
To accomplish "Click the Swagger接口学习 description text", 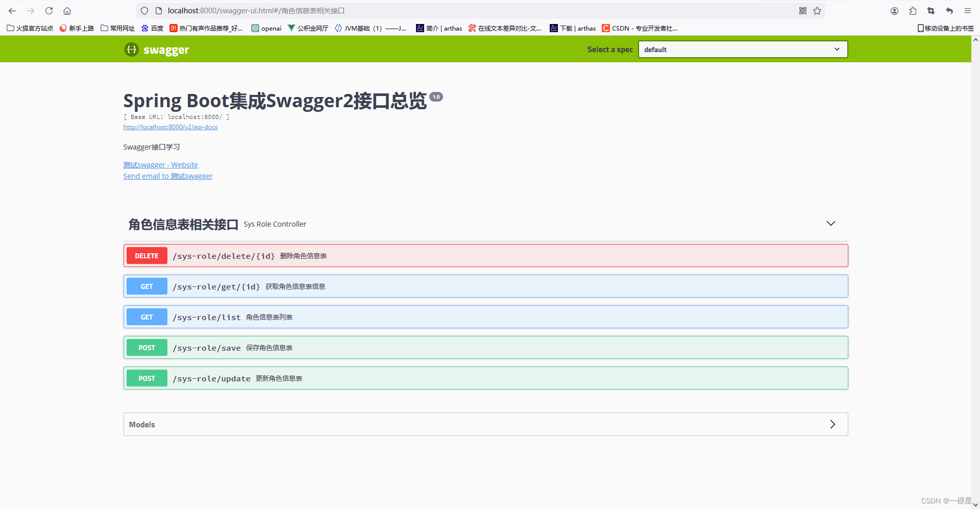I will pos(152,147).
